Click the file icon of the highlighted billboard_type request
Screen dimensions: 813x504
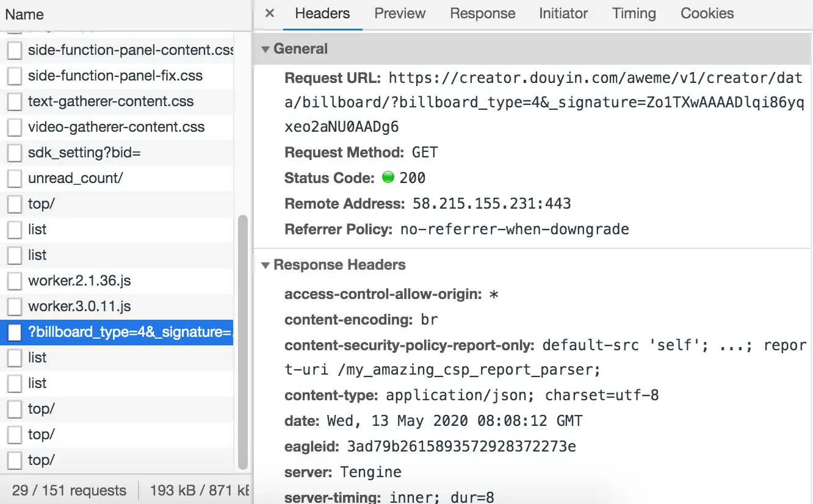tap(14, 333)
